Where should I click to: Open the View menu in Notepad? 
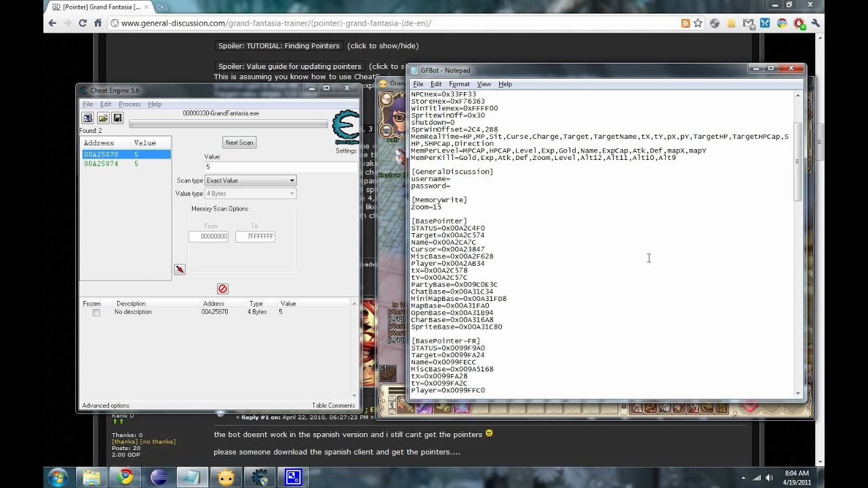click(484, 84)
